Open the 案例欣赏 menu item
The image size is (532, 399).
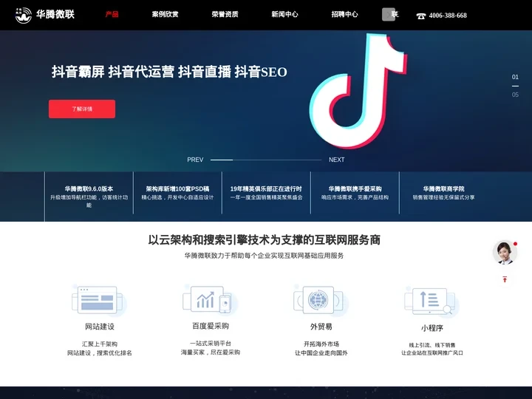(x=166, y=14)
